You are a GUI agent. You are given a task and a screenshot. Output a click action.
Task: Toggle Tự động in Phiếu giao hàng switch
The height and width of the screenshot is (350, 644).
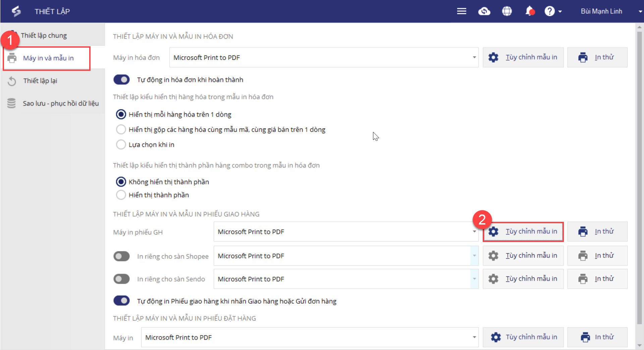(x=121, y=301)
